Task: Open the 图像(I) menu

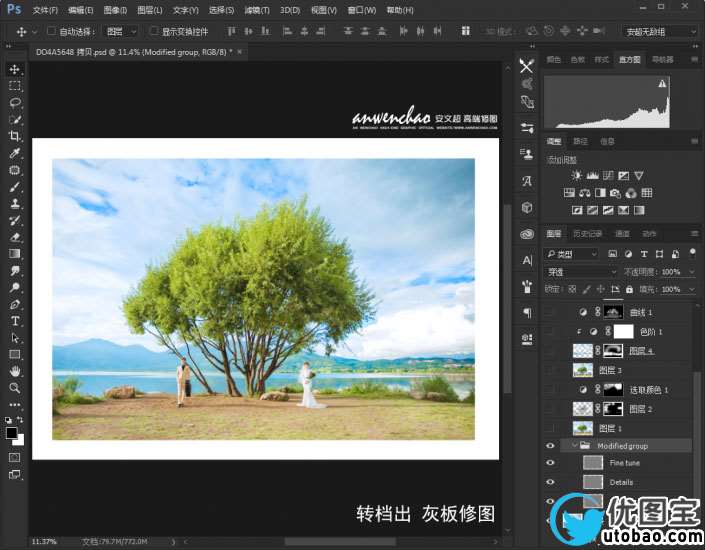Action: pyautogui.click(x=115, y=10)
